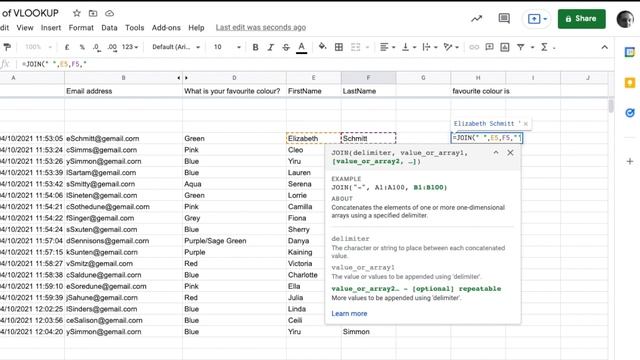Screen dimensions: 640x360
Task: Star this spreadsheet document
Action: (x=76, y=13)
